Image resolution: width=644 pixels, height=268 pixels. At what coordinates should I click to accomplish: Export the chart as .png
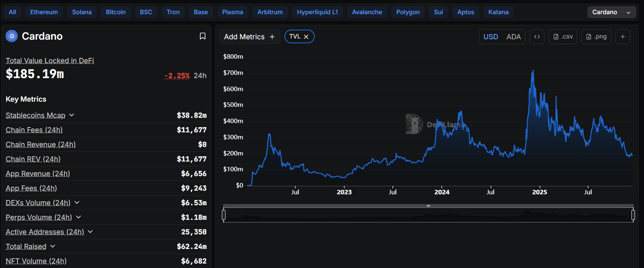[596, 37]
